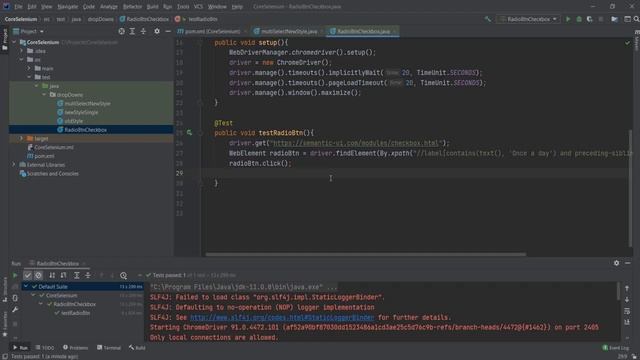Run RadioBtnCheckbox with the green play icon

[568, 19]
